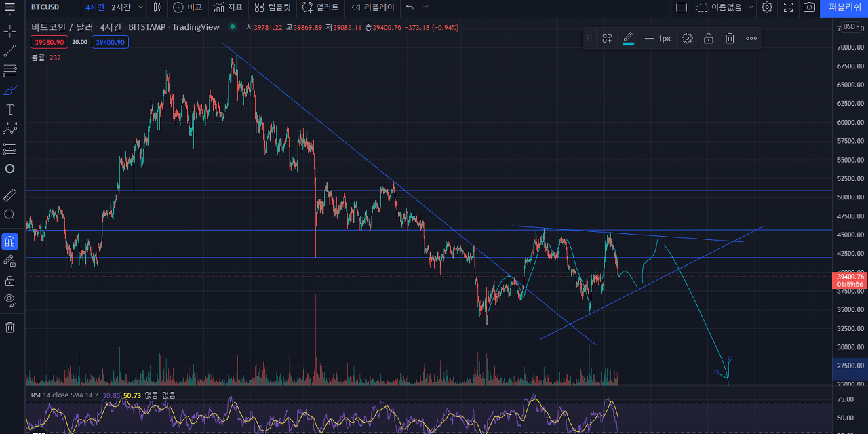Click the red sell price 39380.90
The height and width of the screenshot is (434, 868).
point(50,42)
